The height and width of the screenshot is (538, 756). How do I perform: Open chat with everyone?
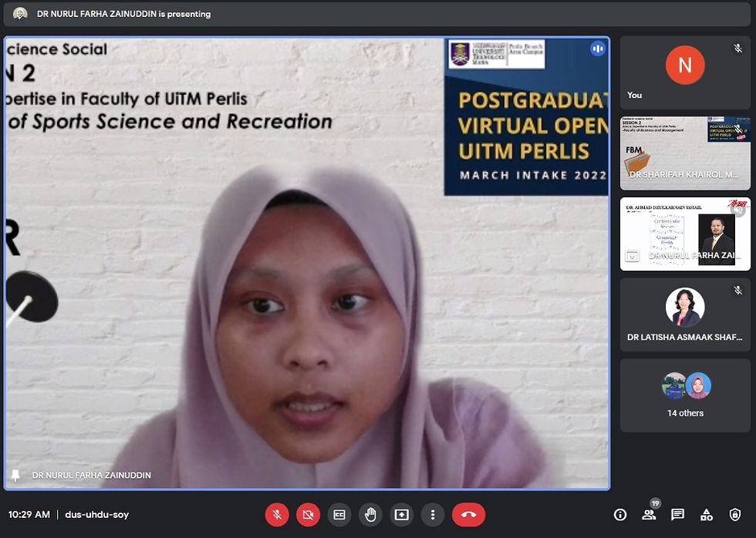(677, 515)
